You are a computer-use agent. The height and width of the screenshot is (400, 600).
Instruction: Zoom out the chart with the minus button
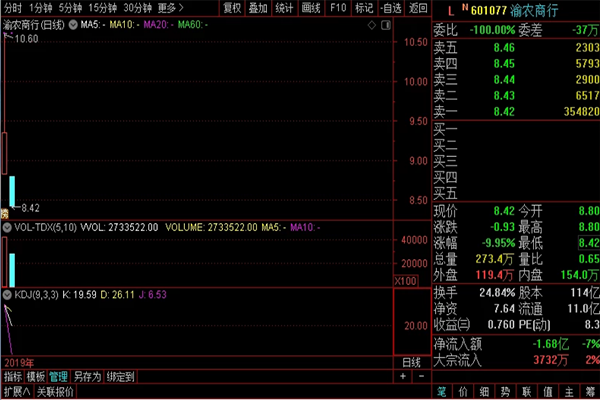click(x=421, y=376)
